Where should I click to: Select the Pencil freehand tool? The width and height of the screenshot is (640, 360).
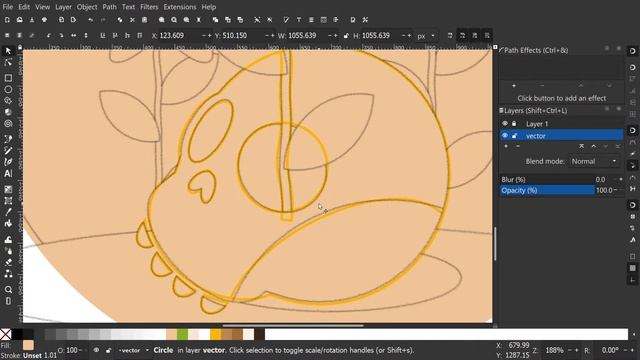[x=8, y=151]
